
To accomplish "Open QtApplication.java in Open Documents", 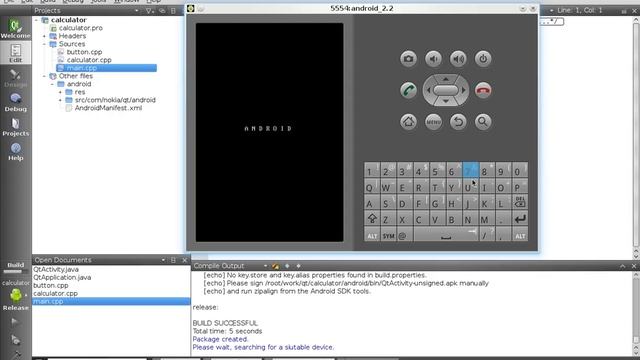I will pos(62,278).
